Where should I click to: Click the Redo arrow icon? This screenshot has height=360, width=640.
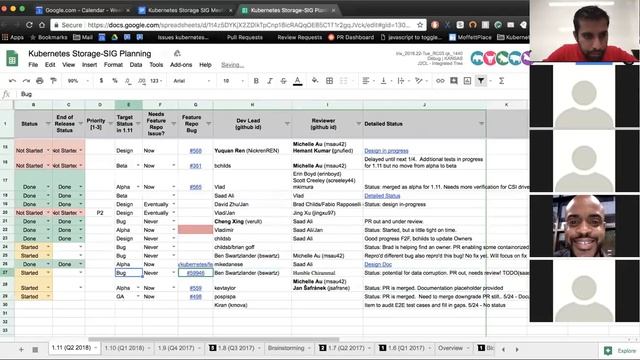click(26, 81)
